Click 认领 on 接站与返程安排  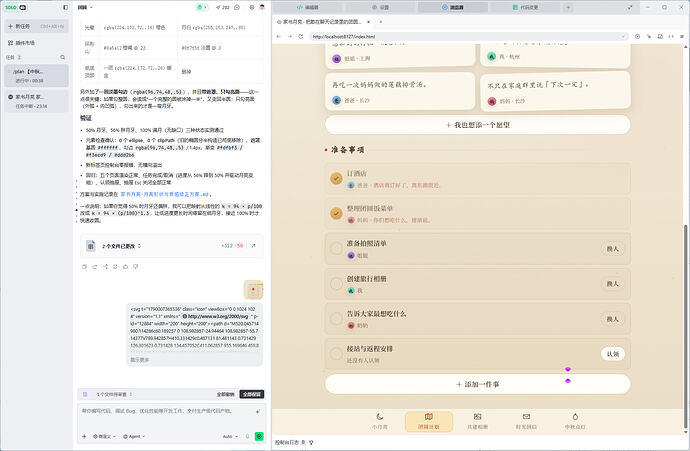point(613,354)
